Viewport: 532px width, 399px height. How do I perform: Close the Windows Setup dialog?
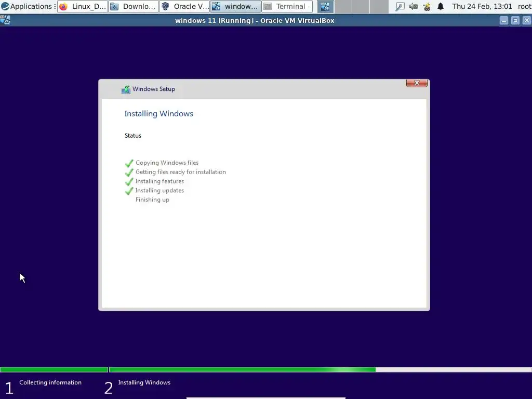coord(417,83)
